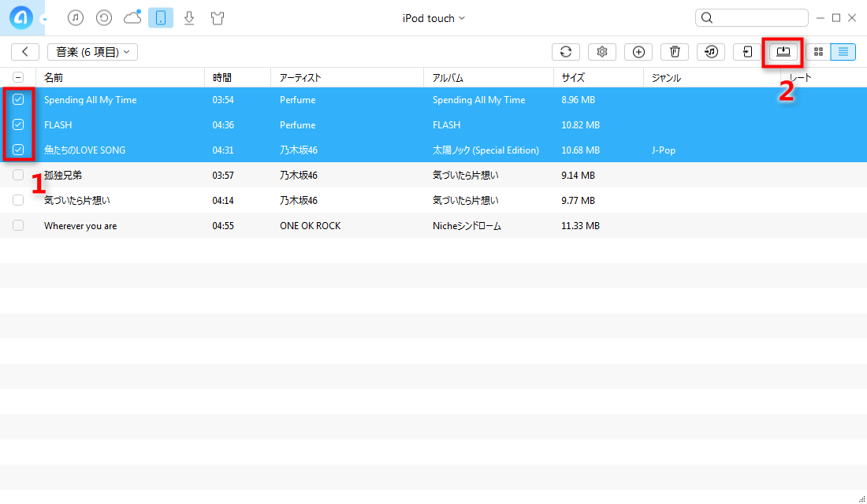Viewport: 867px width, 504px height.
Task: Open the settings gear in toolbar
Action: [602, 52]
